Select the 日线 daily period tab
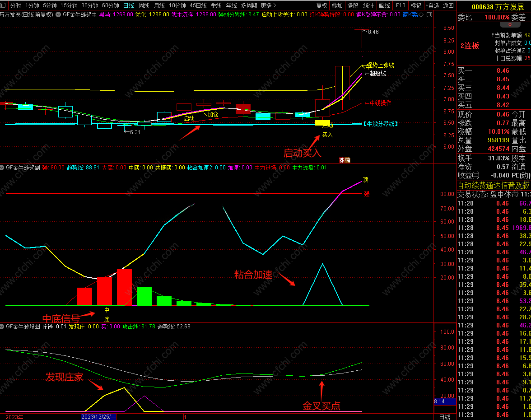Screen dimensions: 531x420 pos(129,5)
